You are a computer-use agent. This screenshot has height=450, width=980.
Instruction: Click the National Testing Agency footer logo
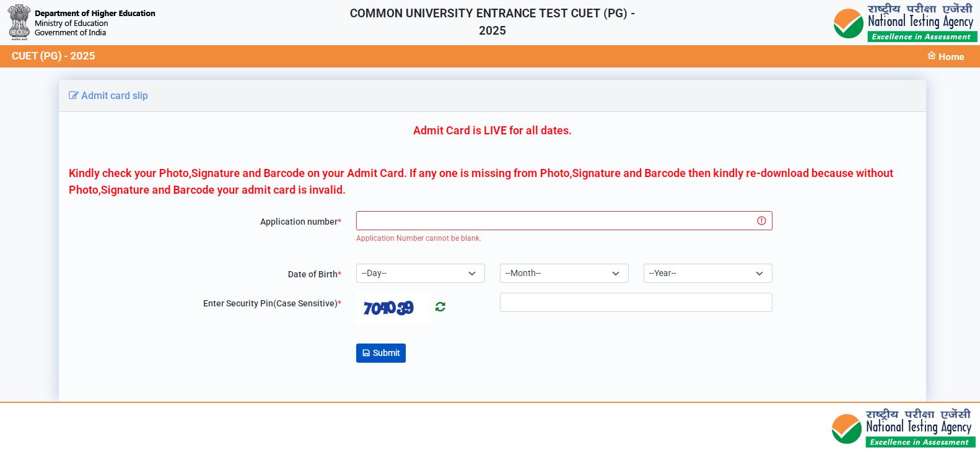coord(901,427)
